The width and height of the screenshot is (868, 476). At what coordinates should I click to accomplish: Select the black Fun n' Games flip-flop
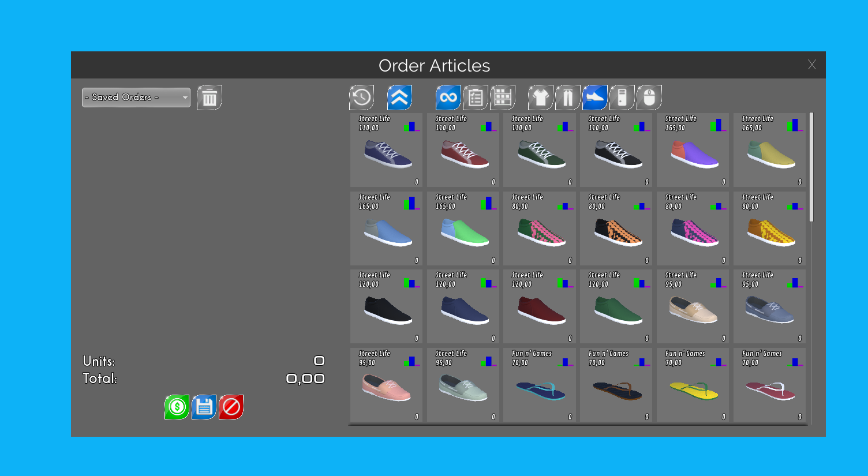[616, 385]
